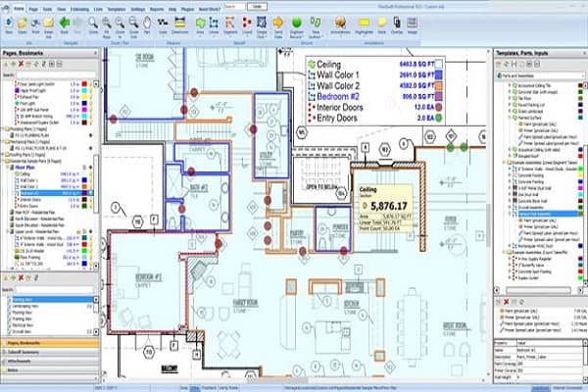Click the Order button beside the search box

[x=257, y=7]
